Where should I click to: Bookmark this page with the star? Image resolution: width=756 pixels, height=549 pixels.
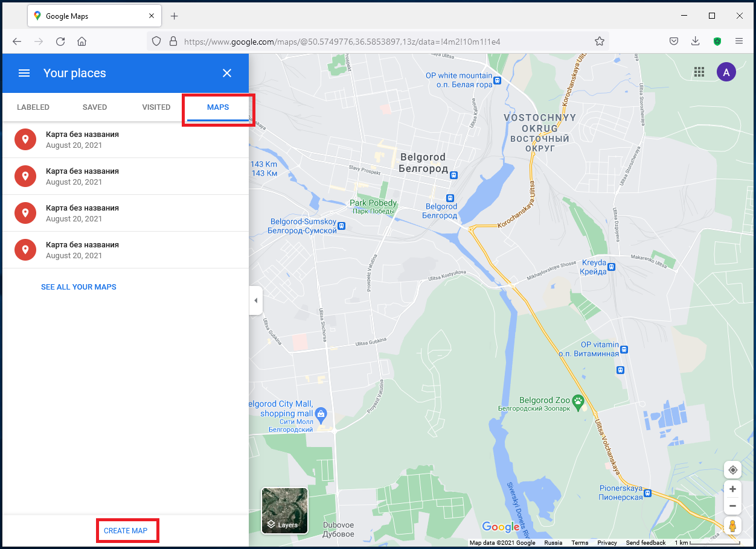click(x=600, y=42)
